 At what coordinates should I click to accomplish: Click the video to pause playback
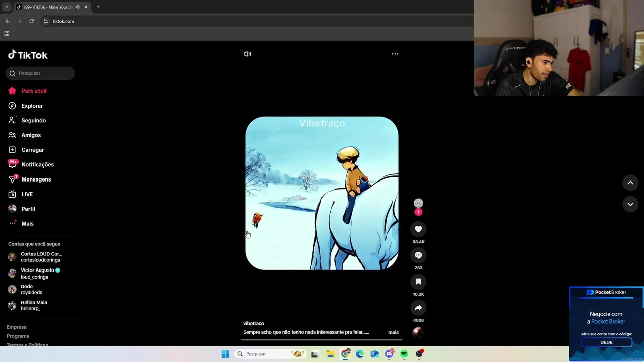pos(322,193)
